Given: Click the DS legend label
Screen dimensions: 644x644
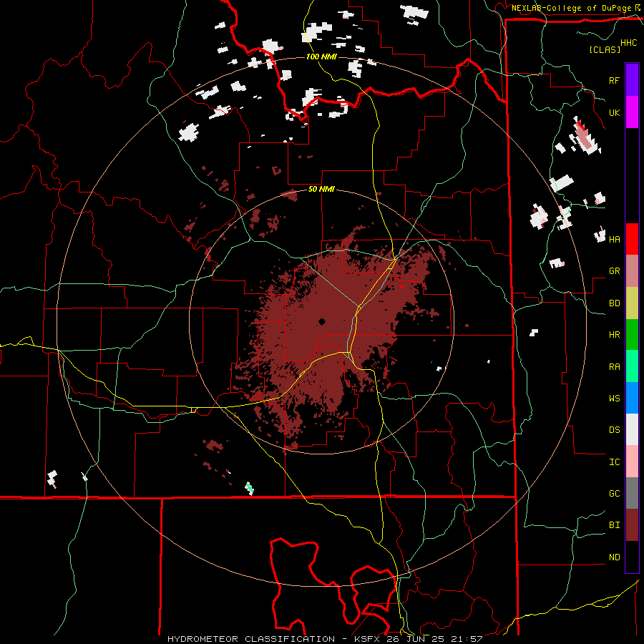Looking at the screenshot, I should point(614,430).
